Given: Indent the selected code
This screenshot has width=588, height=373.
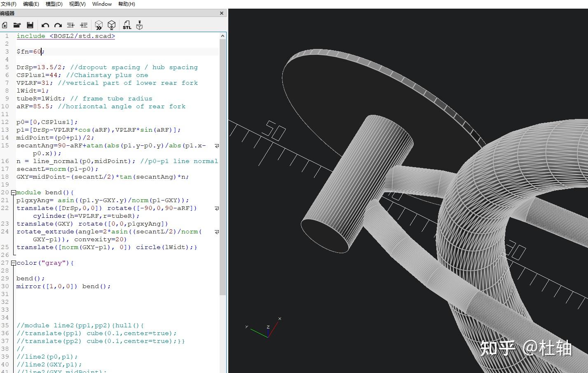Looking at the screenshot, I should pyautogui.click(x=84, y=26).
